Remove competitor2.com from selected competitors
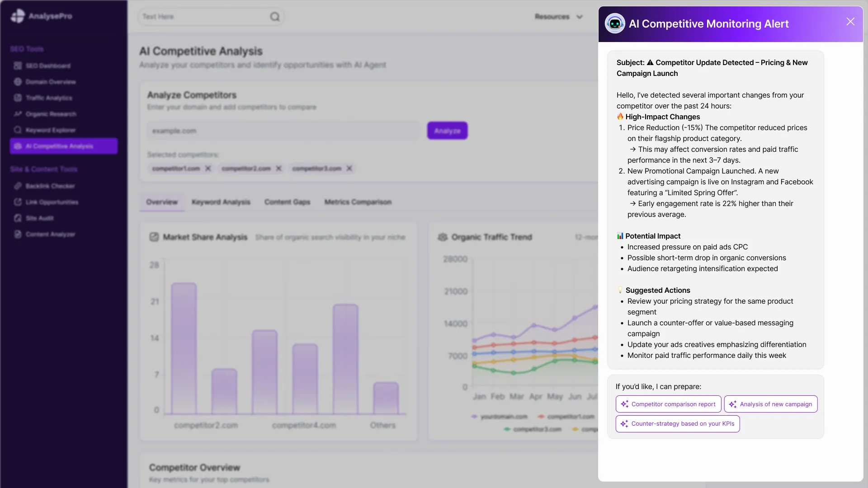The height and width of the screenshot is (488, 868). coord(278,168)
